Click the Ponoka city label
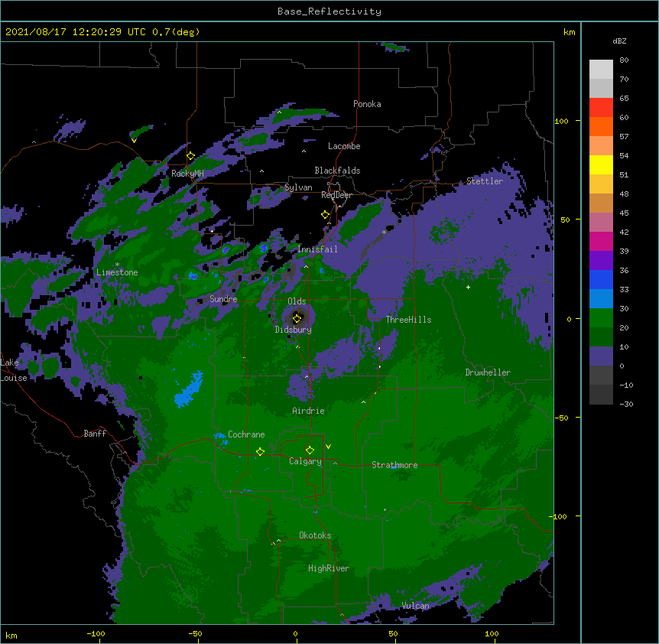 point(367,104)
